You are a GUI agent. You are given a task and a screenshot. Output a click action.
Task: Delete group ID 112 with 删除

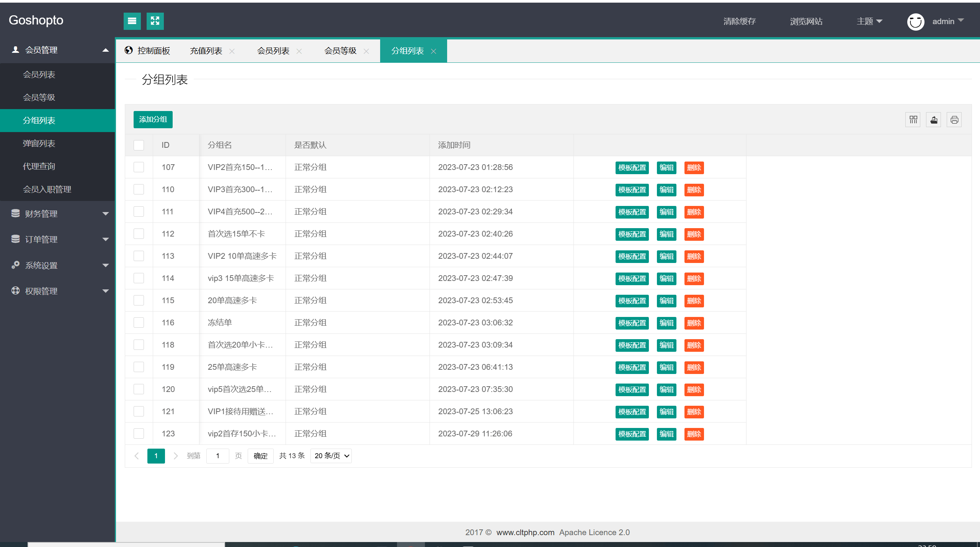pos(694,234)
